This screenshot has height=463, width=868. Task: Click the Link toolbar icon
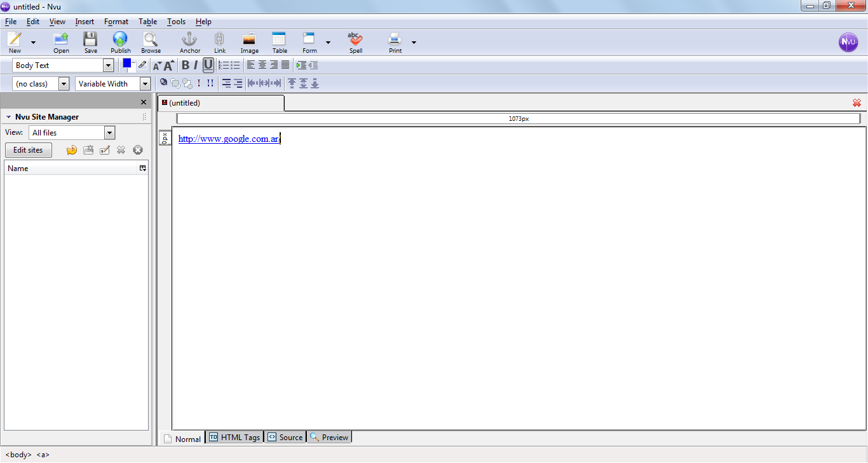click(220, 42)
